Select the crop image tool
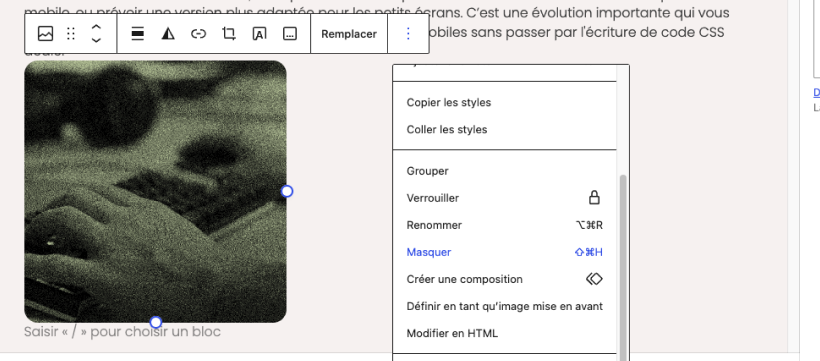The height and width of the screenshot is (361, 820). [x=229, y=34]
